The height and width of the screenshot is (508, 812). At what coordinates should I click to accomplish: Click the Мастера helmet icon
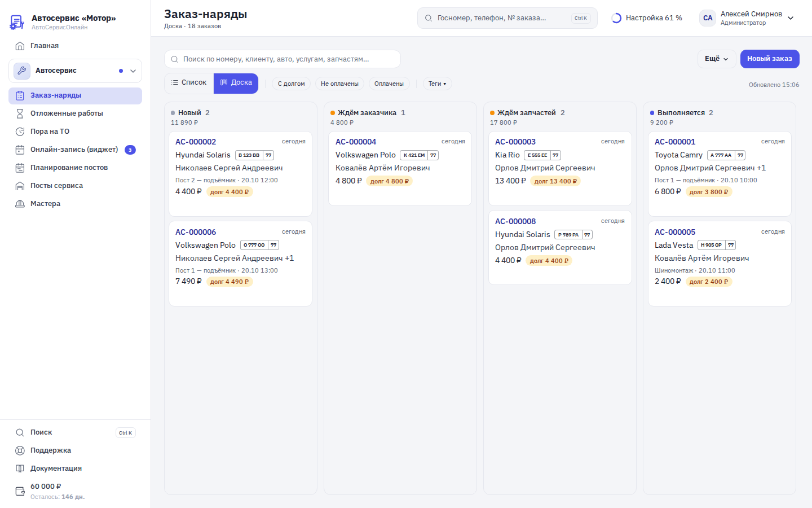pos(20,204)
